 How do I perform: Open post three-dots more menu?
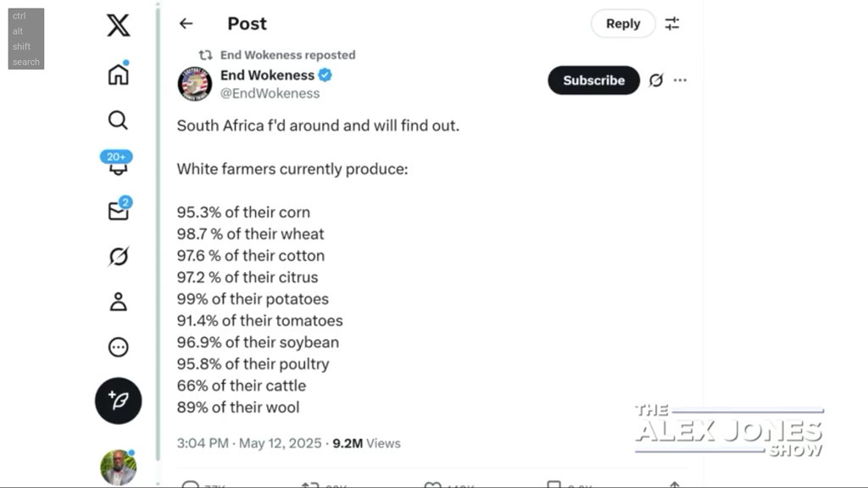tap(680, 80)
